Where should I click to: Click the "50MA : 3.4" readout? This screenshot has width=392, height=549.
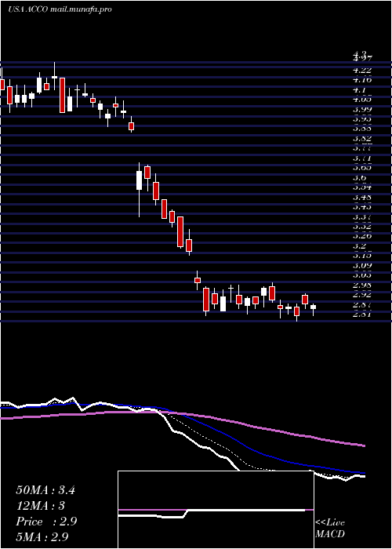click(45, 490)
